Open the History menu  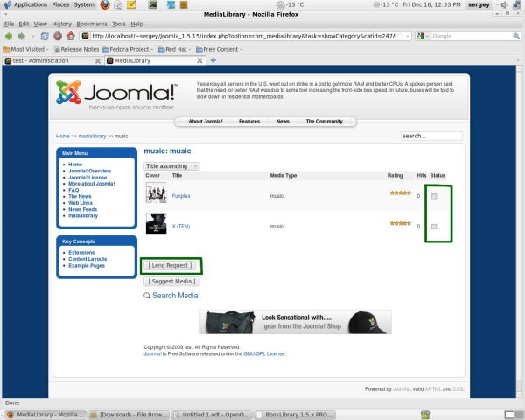61,24
